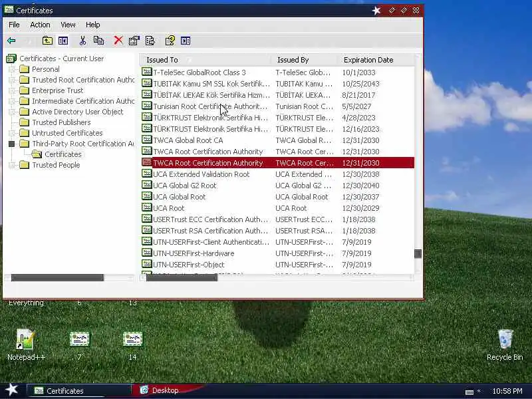Expand the Personal tree node
532x399 pixels.
(12, 70)
